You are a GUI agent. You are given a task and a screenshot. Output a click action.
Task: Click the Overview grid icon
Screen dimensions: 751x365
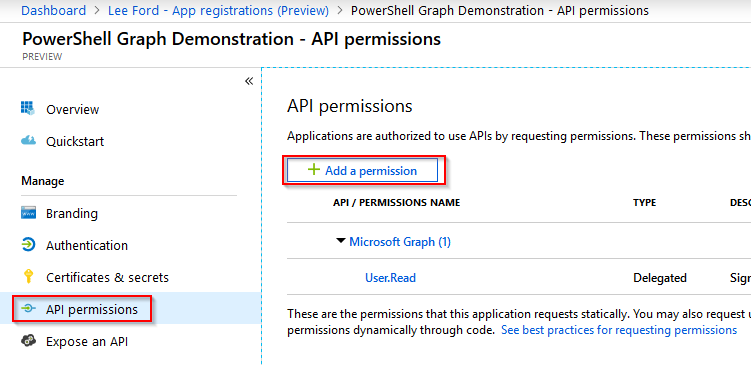pyautogui.click(x=28, y=108)
